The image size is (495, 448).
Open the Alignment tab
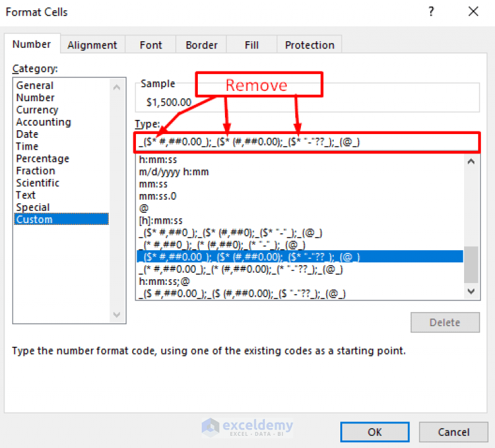[92, 45]
